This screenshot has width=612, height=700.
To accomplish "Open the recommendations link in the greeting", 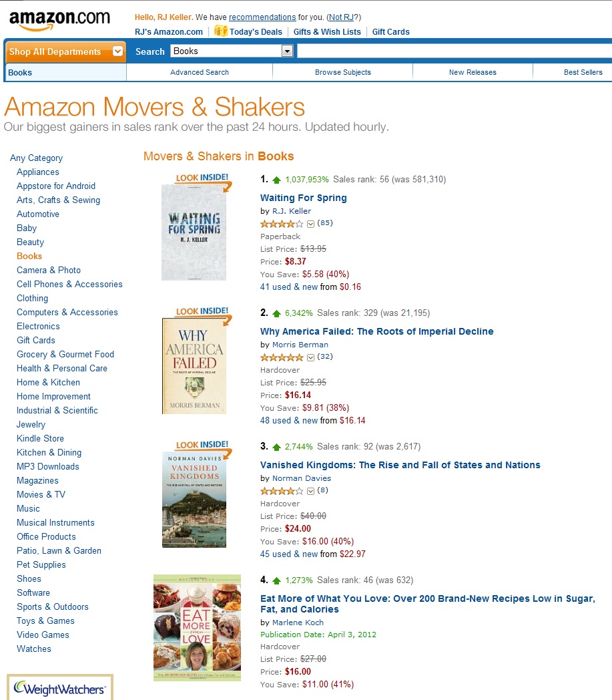I will 262,17.
